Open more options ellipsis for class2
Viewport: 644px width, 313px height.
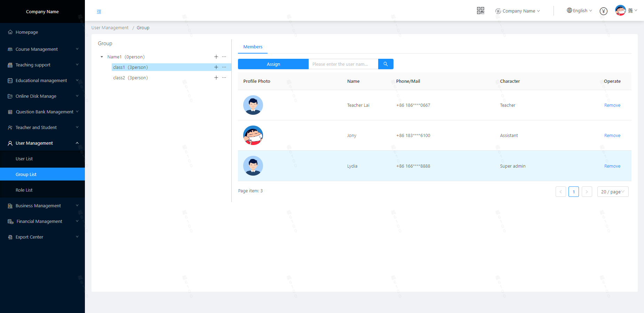pos(224,78)
